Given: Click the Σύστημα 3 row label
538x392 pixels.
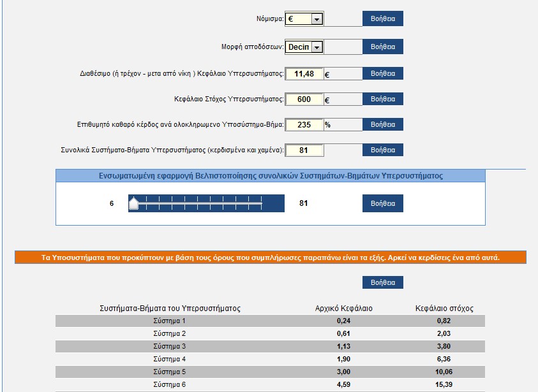Looking at the screenshot, I should (170, 347).
